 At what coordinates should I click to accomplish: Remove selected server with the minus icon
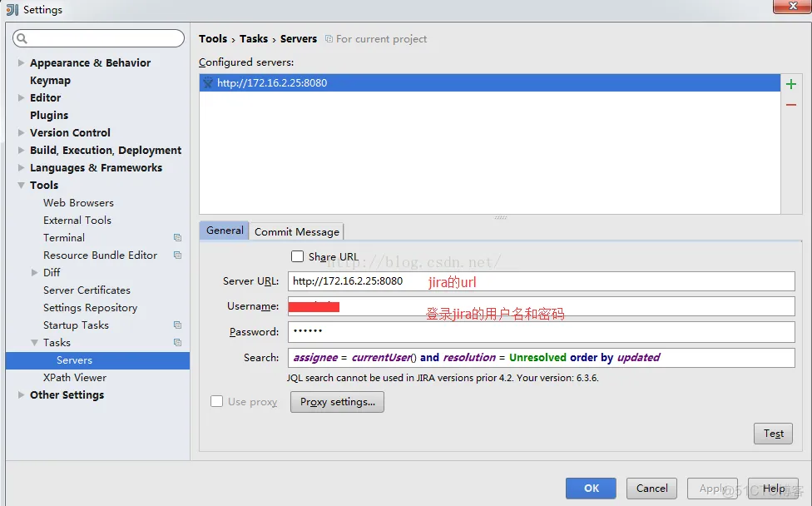tap(790, 105)
